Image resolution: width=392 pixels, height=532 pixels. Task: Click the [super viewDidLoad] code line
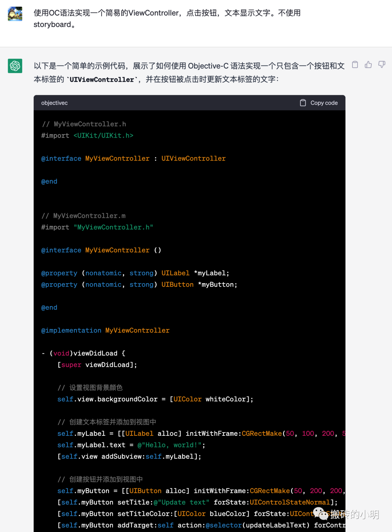point(97,365)
